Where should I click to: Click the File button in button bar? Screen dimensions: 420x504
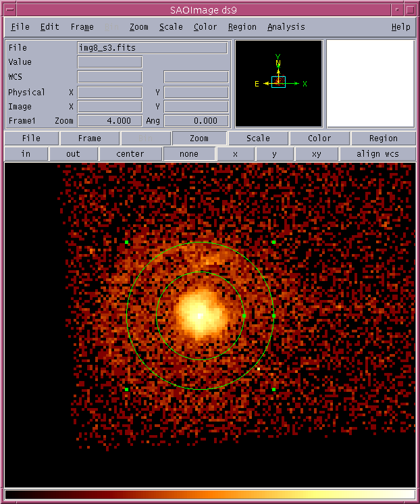31,138
